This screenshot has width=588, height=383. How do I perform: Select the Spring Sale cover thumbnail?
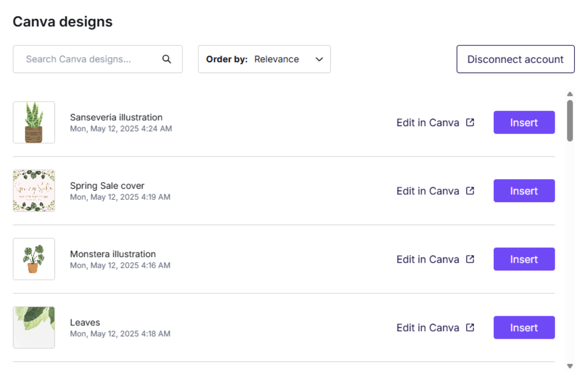tap(34, 191)
